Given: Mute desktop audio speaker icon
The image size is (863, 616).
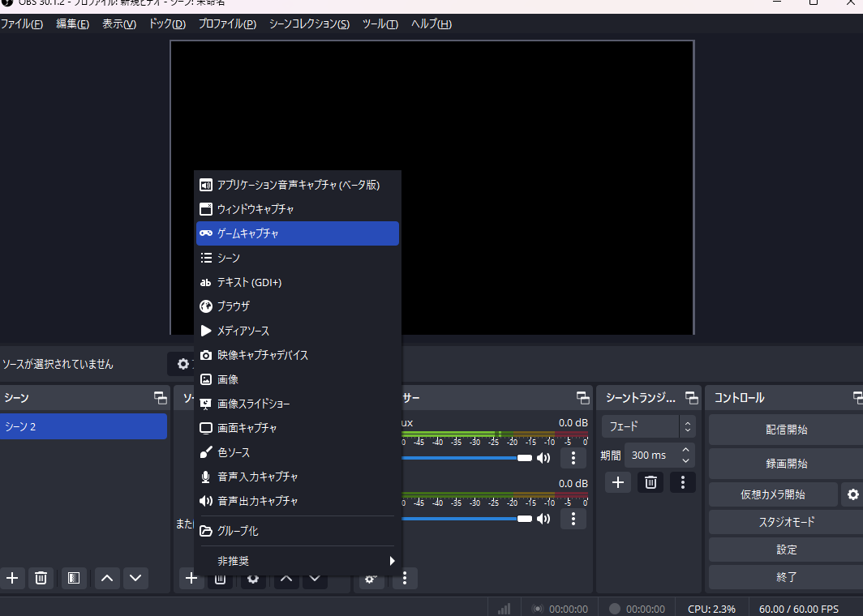Looking at the screenshot, I should (542, 458).
